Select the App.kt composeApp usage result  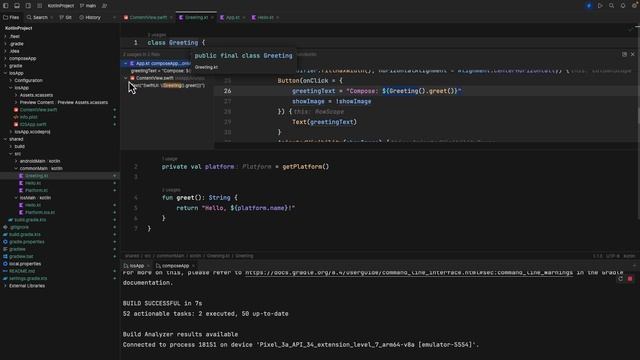click(157, 64)
